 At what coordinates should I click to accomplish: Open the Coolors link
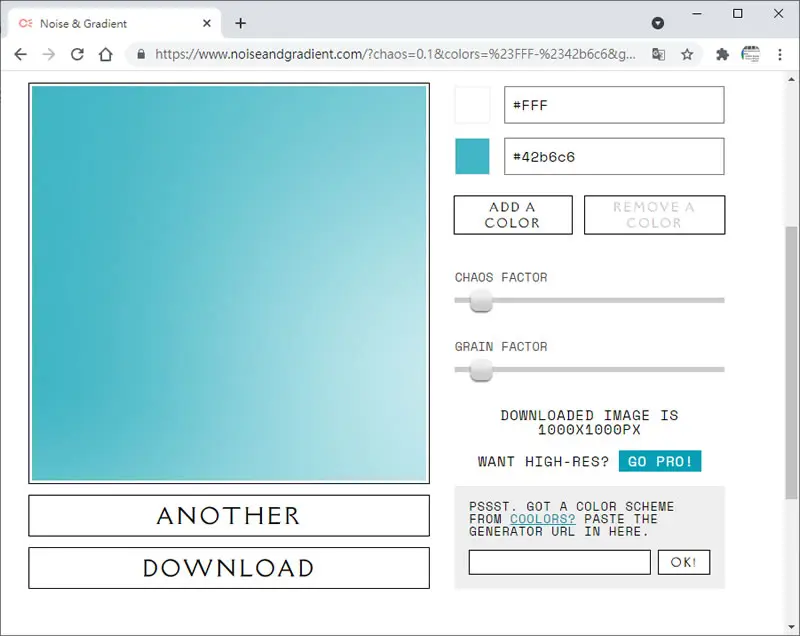(x=542, y=519)
